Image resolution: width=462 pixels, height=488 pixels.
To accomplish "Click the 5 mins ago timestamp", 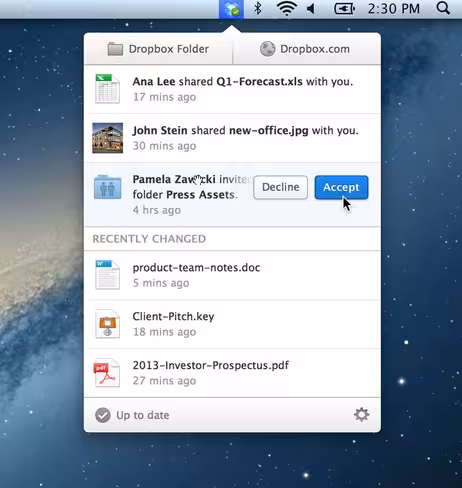I will (161, 283).
